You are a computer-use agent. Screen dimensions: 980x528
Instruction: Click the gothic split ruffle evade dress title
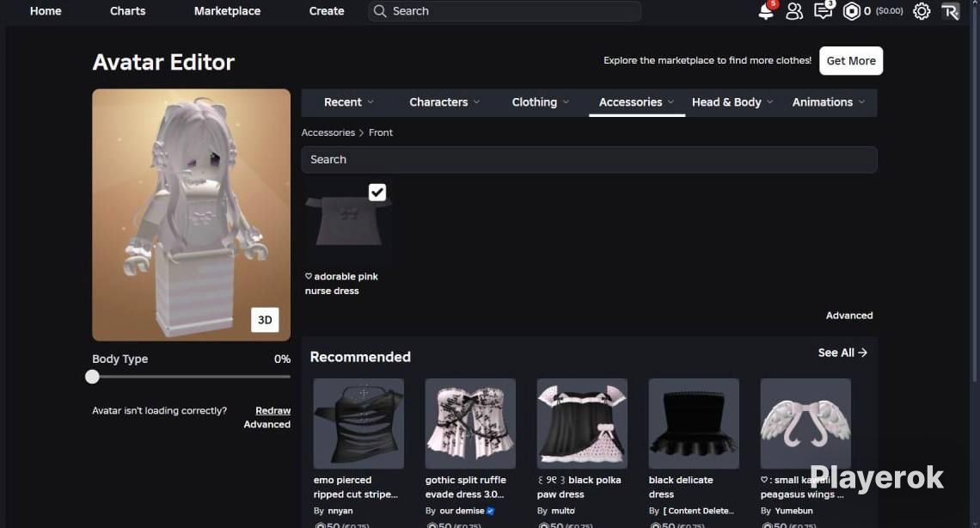tap(466, 487)
